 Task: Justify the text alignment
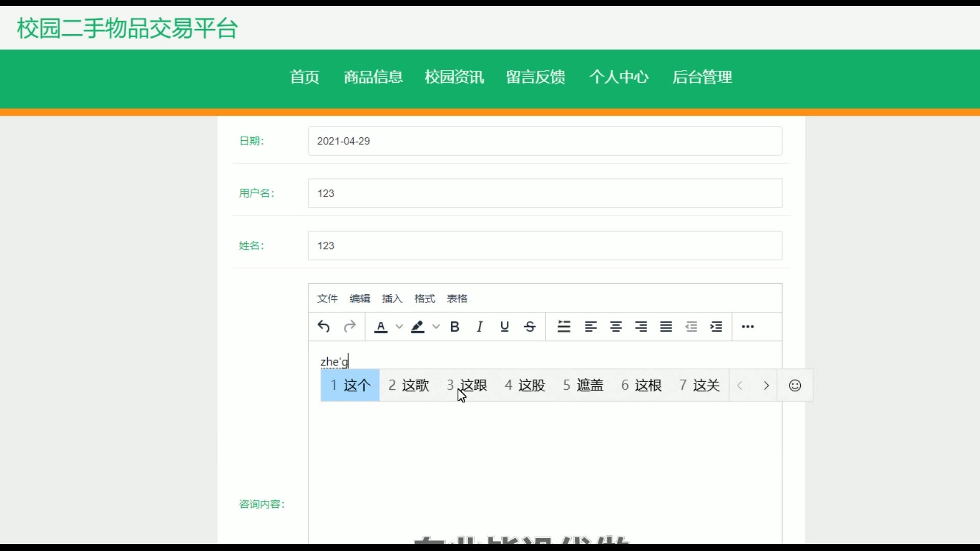tap(666, 327)
